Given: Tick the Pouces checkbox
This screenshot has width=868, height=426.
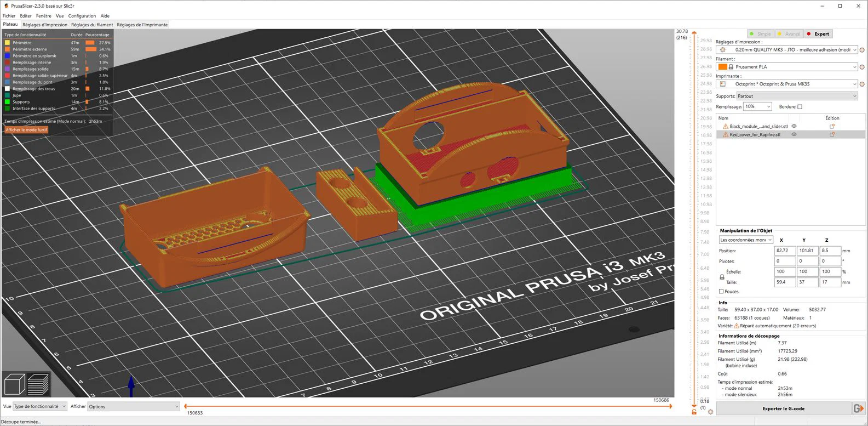Looking at the screenshot, I should point(721,292).
